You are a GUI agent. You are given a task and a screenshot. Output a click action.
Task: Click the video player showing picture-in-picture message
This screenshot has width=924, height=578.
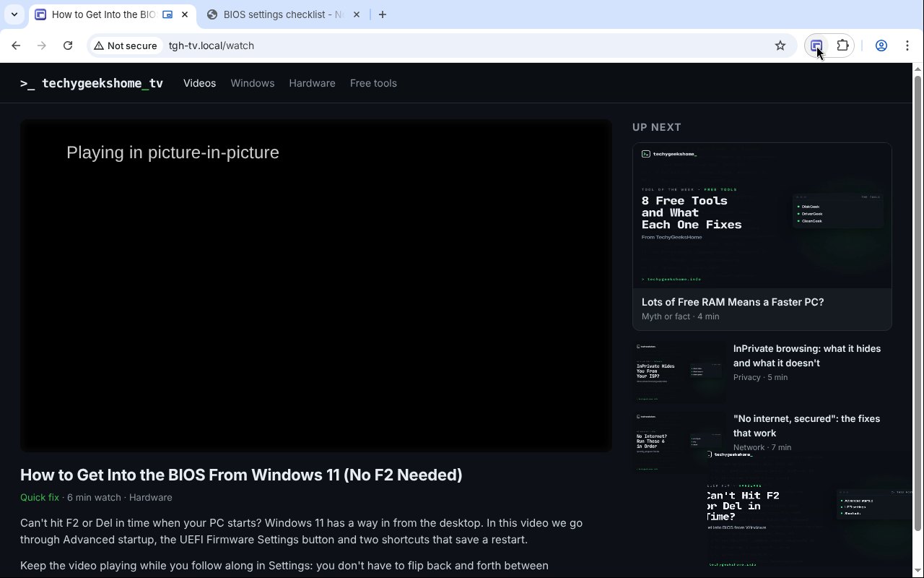316,285
